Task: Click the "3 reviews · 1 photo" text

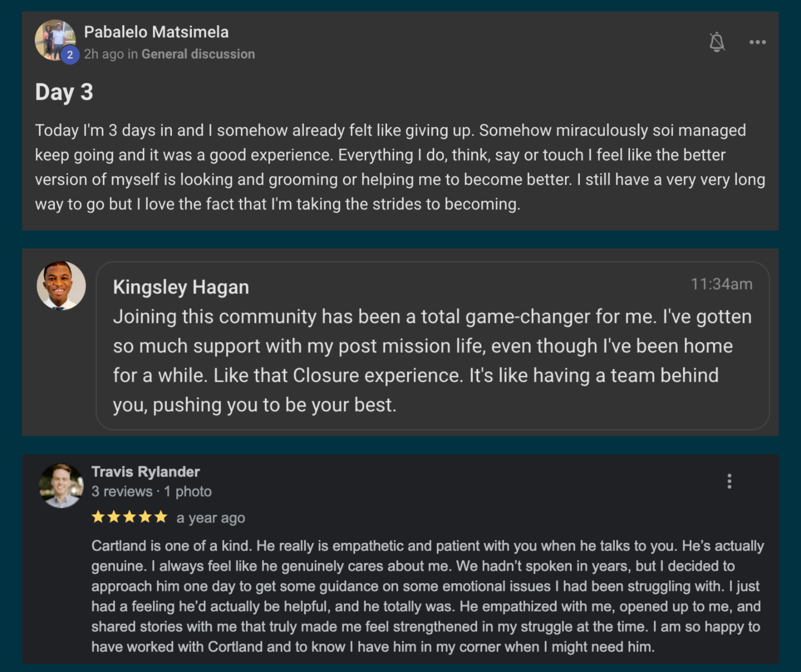Action: (152, 491)
